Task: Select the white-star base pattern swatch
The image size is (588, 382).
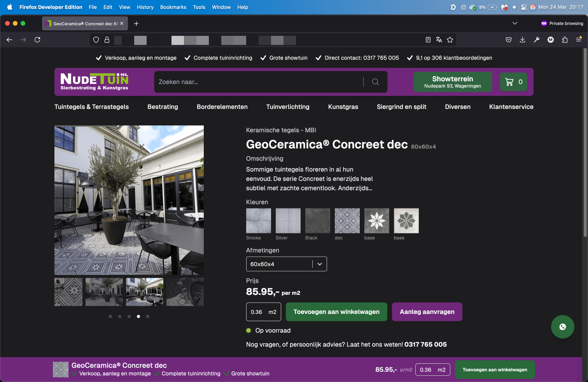Action: (x=377, y=221)
